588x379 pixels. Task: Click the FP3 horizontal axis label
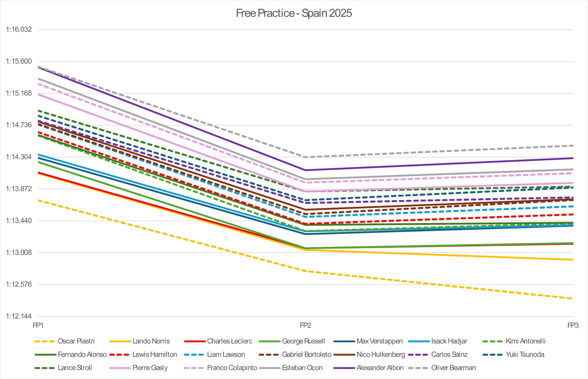click(573, 325)
